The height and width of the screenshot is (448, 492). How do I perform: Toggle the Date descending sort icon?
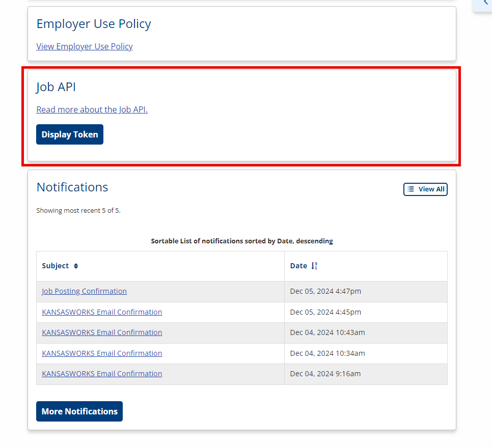(314, 266)
